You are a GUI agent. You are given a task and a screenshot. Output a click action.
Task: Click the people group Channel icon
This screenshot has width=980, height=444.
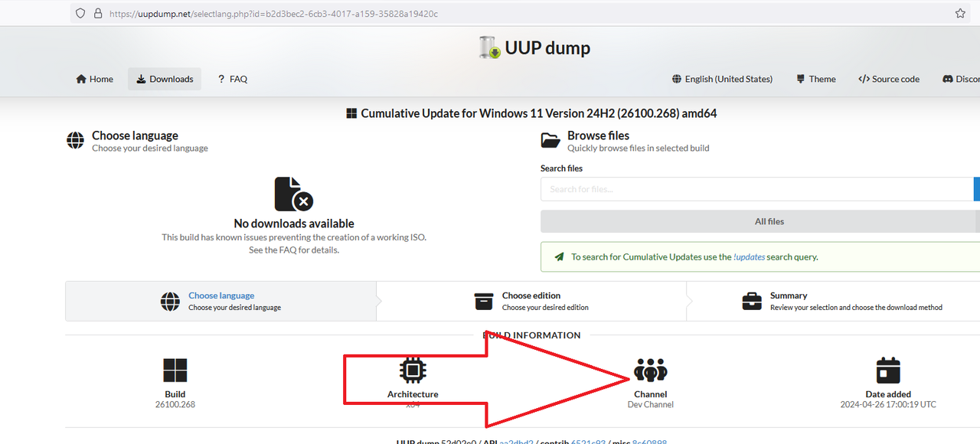pyautogui.click(x=651, y=371)
